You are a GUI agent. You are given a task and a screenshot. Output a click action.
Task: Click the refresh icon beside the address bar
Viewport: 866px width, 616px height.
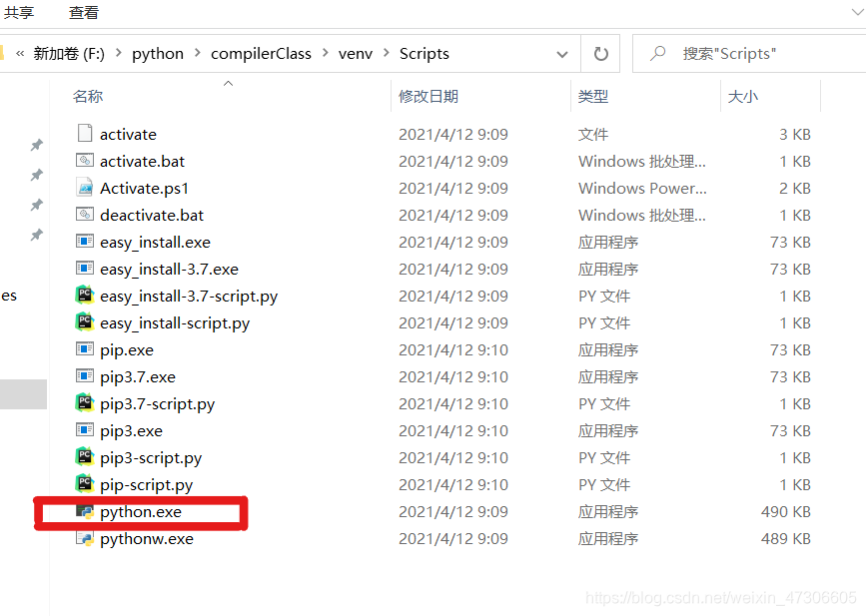click(600, 53)
